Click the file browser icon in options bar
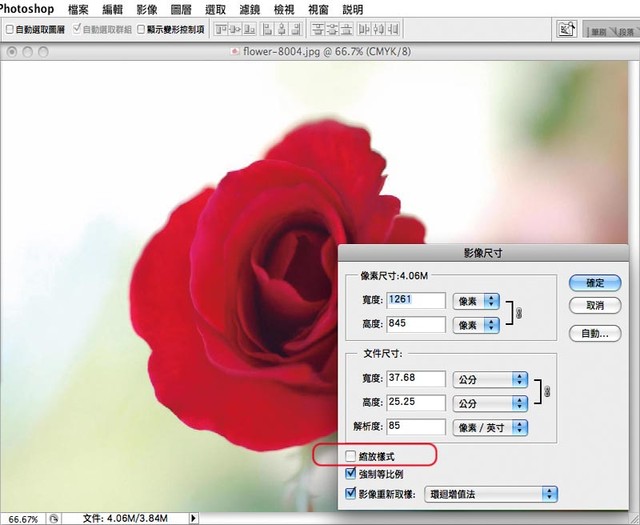640x525 pixels. 566,30
